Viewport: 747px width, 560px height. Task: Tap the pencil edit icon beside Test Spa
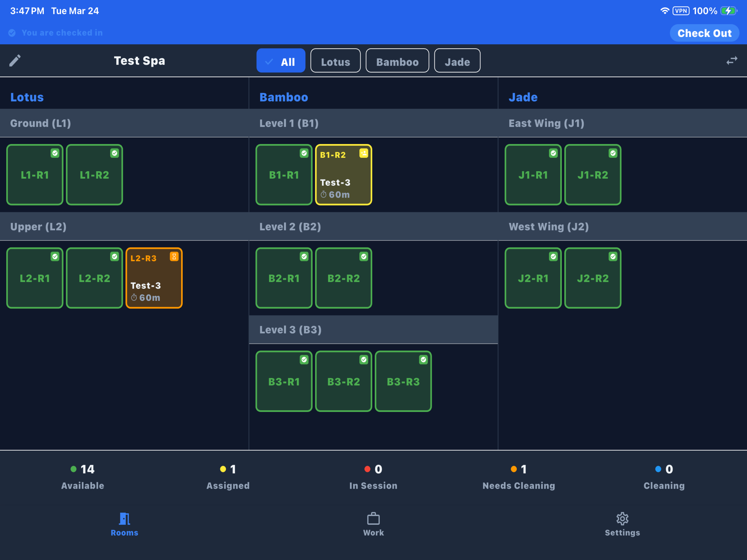tap(15, 61)
